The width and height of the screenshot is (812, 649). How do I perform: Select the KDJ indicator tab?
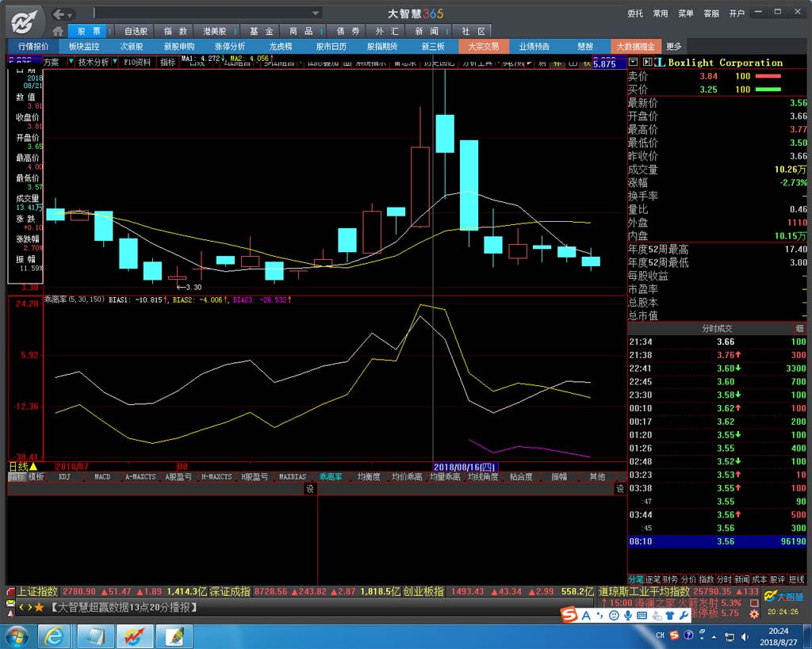(x=64, y=477)
